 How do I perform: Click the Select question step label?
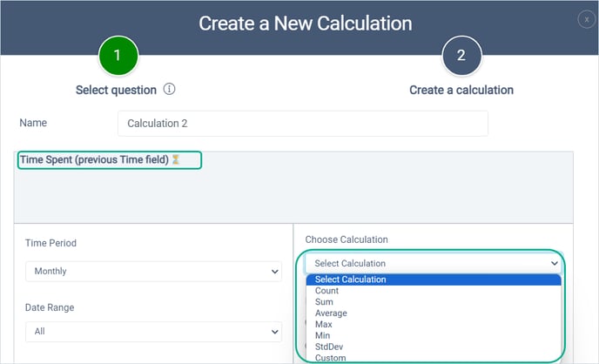116,91
